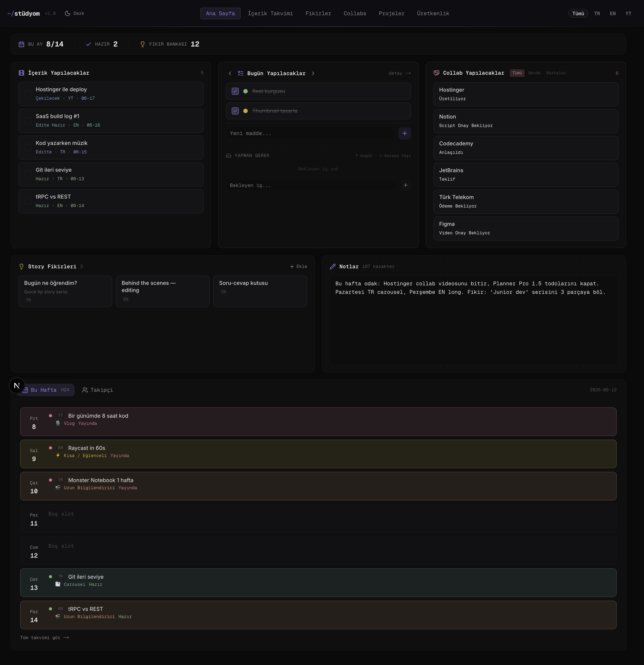644x665 pixels.
Task: Click the lightning icon on Raycast in 60s
Action: [x=58, y=456]
